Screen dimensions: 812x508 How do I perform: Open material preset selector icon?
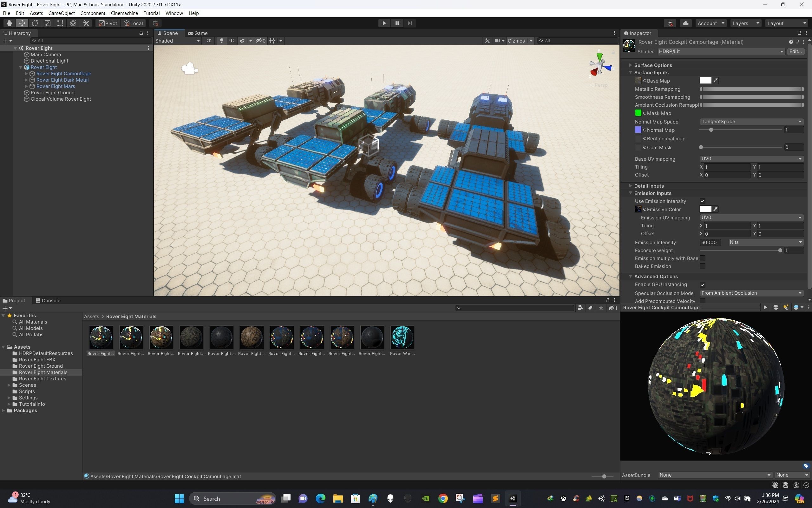click(797, 42)
